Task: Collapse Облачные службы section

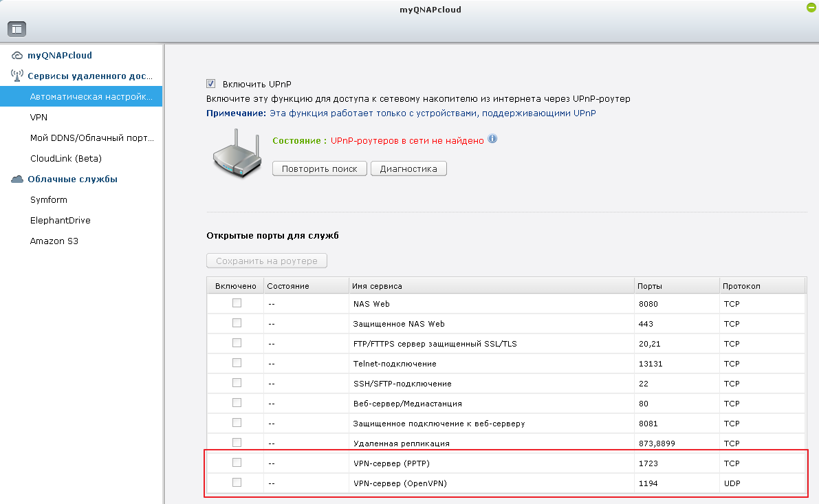Action: tap(73, 179)
